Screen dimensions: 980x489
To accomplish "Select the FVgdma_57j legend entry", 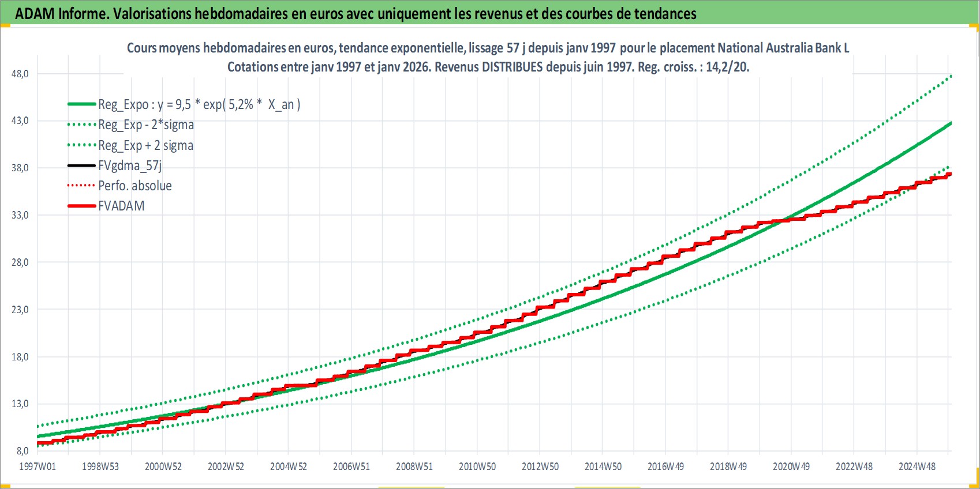I will (130, 165).
